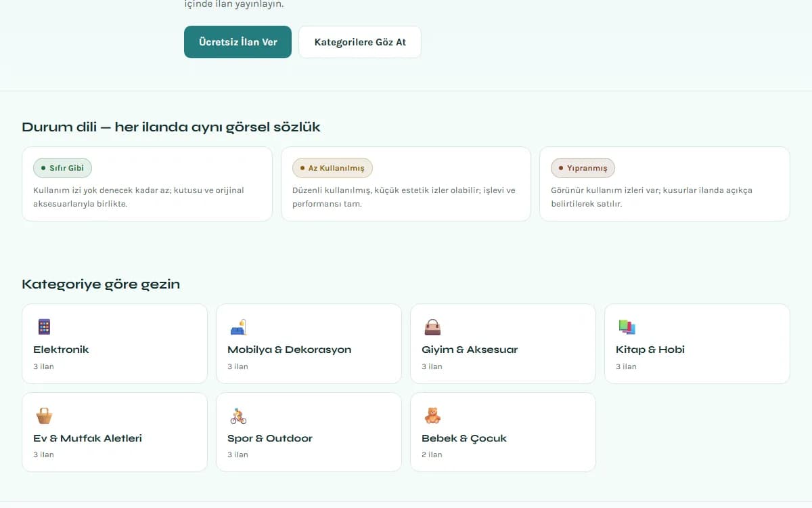Open the Spor & Outdoor category link

point(309,432)
